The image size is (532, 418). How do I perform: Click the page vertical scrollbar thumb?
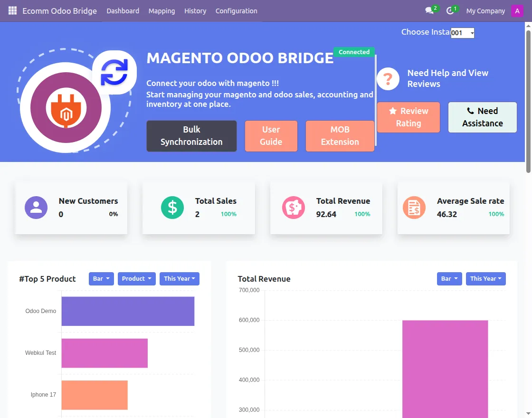[x=528, y=101]
